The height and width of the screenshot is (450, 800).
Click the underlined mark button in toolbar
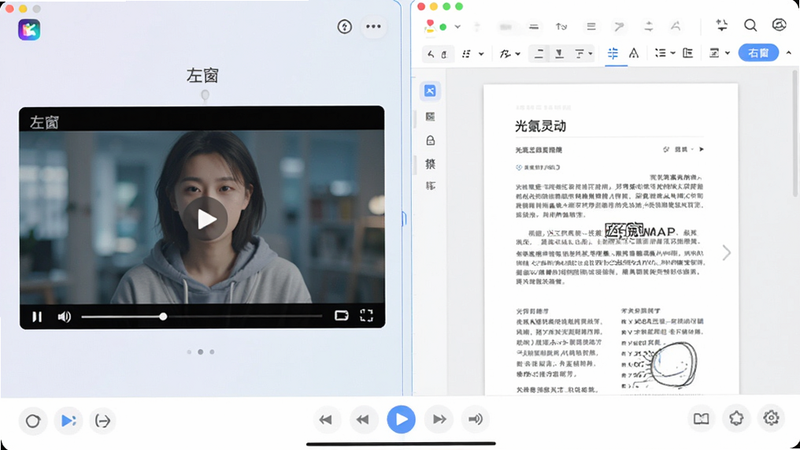pyautogui.click(x=560, y=54)
